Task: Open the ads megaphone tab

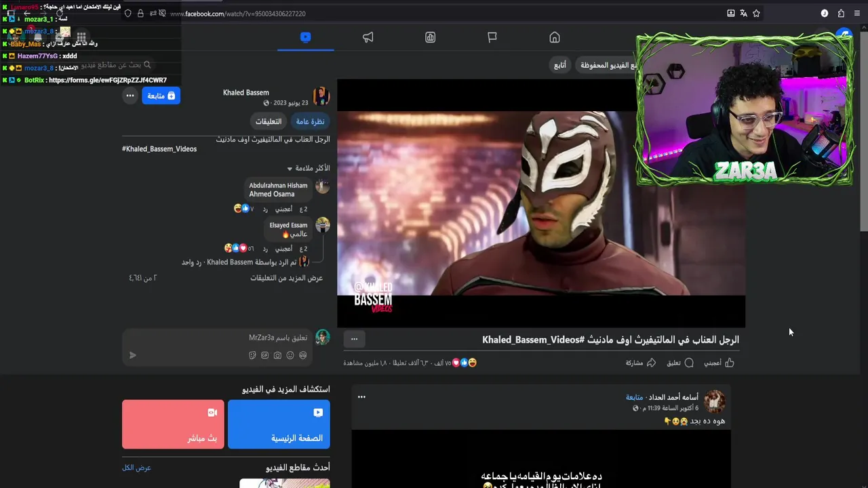Action: (368, 37)
